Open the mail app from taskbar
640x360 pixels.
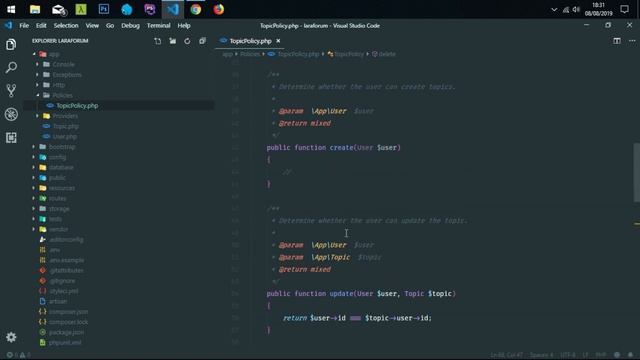(x=58, y=9)
